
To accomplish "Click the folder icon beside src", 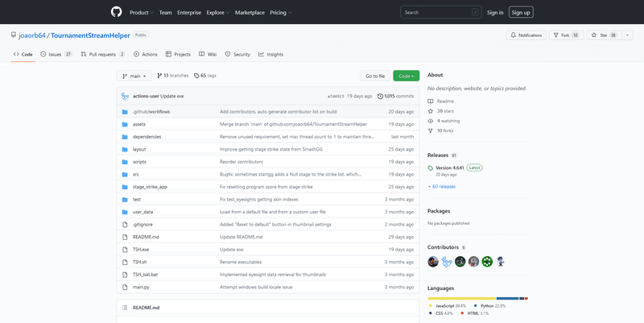I will tap(125, 174).
